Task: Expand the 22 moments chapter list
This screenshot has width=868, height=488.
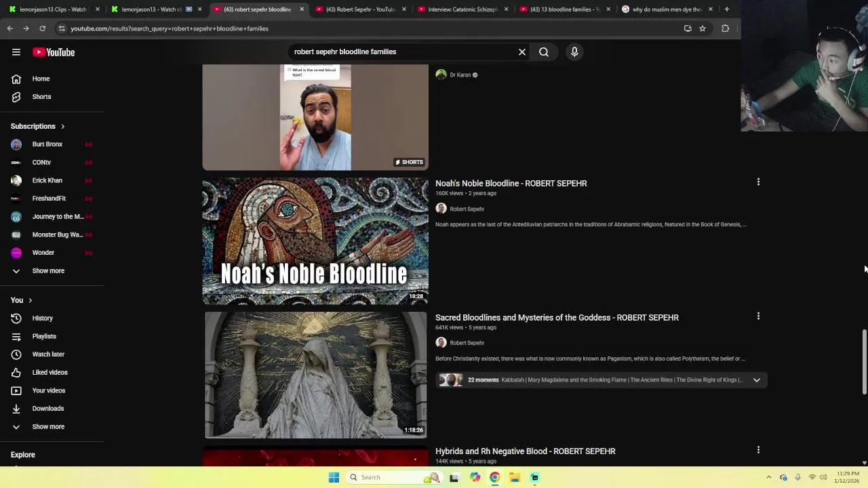Action: tap(757, 380)
